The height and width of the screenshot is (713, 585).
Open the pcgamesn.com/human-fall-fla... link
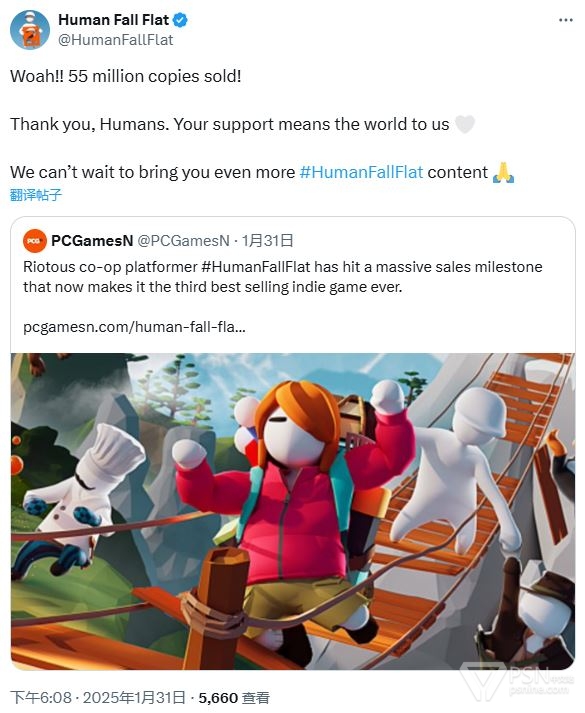(x=134, y=326)
